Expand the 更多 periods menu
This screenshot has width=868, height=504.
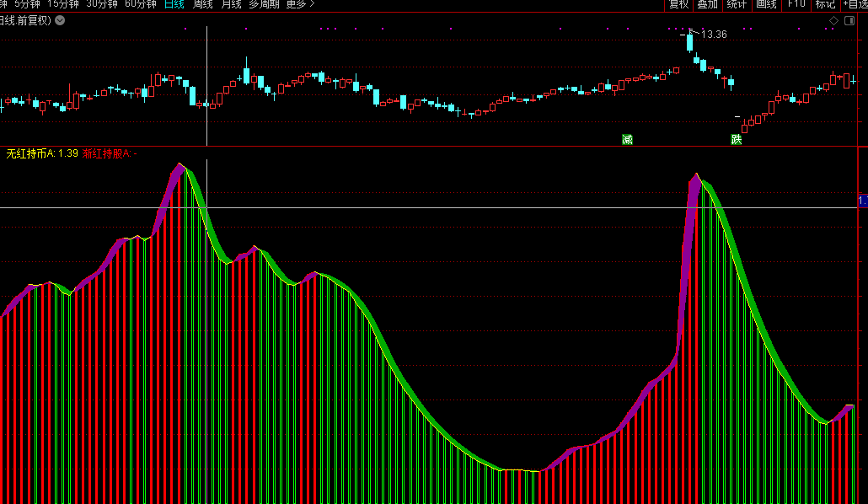click(x=300, y=4)
